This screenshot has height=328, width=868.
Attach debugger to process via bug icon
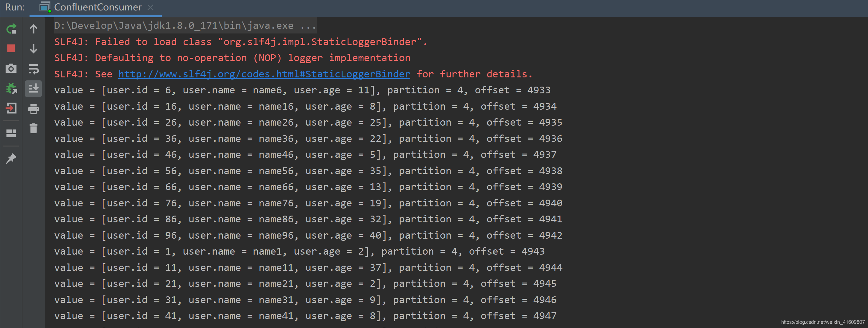tap(11, 88)
